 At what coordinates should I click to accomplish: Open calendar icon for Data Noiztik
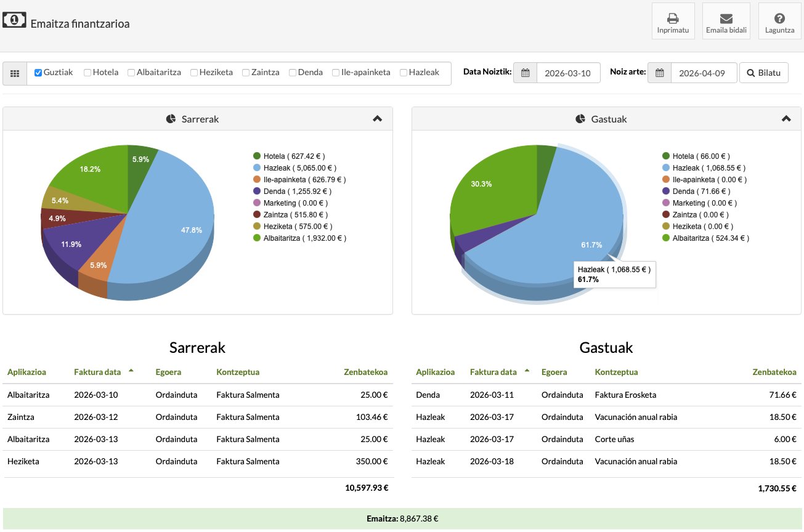[x=526, y=73]
